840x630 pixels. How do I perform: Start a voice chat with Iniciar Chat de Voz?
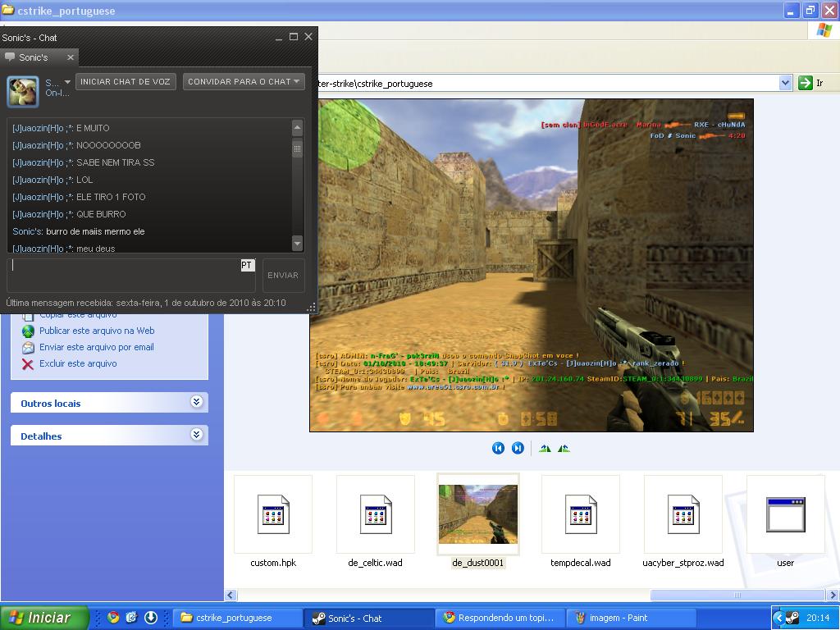(x=126, y=81)
